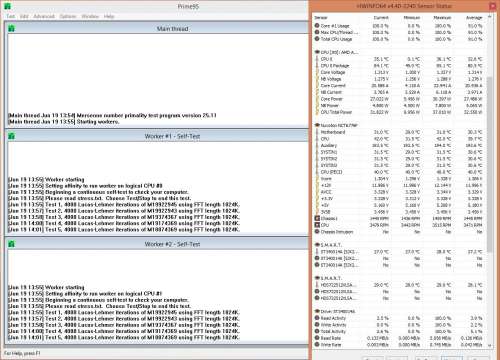This screenshot has height=360, width=500.
Task: Click the Total Activity sensor icon
Action: click(x=317, y=331)
